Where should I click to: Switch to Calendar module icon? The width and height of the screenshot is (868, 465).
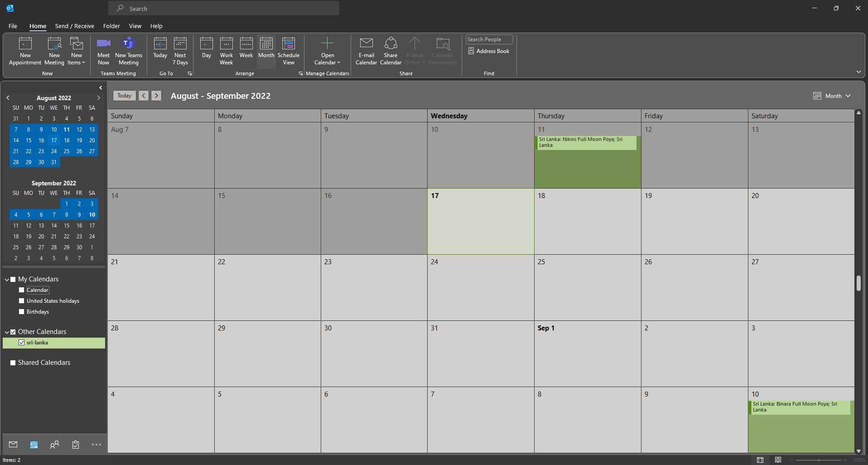click(x=34, y=445)
